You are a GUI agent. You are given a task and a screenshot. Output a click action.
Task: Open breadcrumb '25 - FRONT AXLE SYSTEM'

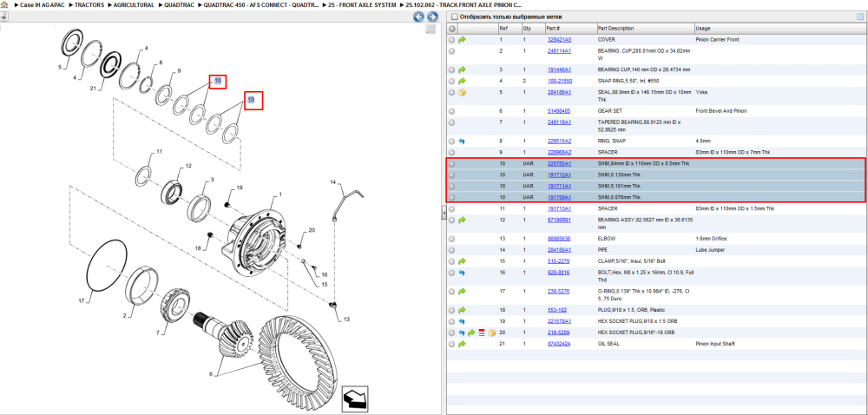click(x=362, y=4)
